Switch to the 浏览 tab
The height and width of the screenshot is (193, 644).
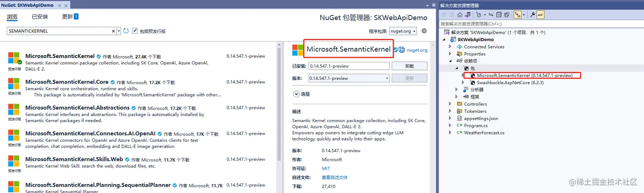coord(12,17)
